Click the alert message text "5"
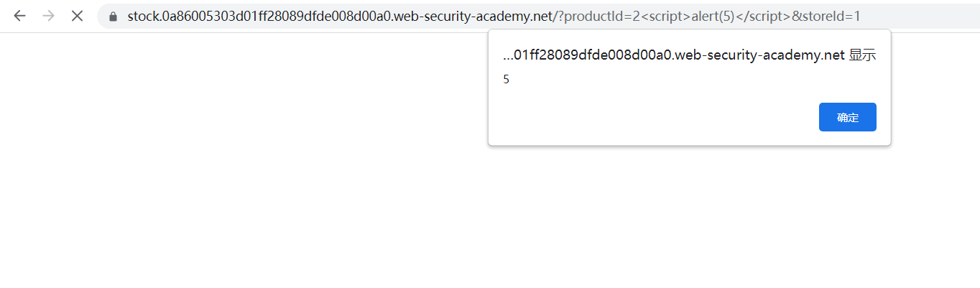Screen dimensions: 980x288 506,80
